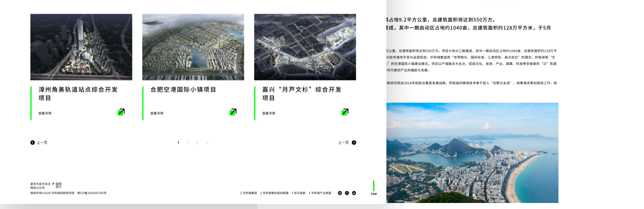Open the 欢乐指数 footer link
The image size is (644, 209).
coord(299,193)
